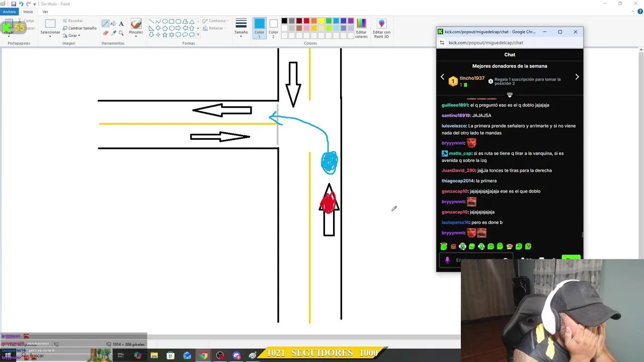
Task: Click the Seleccionar rectangle selection icon
Action: coord(50,24)
